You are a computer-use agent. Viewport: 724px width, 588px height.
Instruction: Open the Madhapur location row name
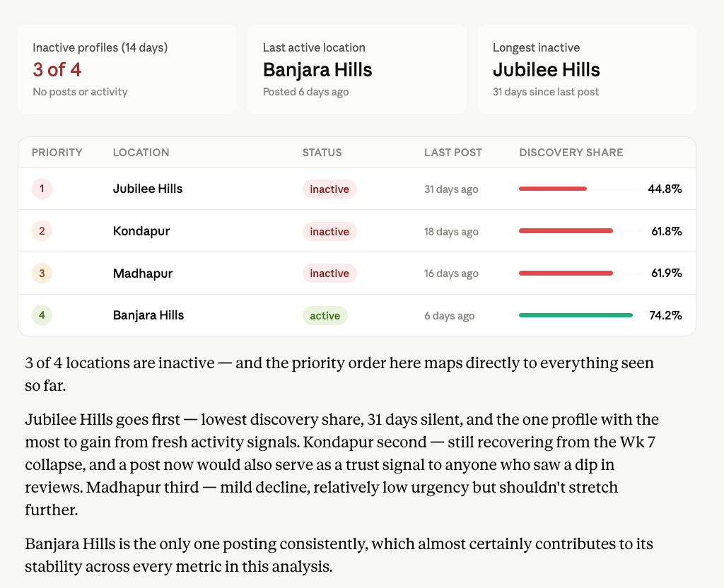(143, 274)
